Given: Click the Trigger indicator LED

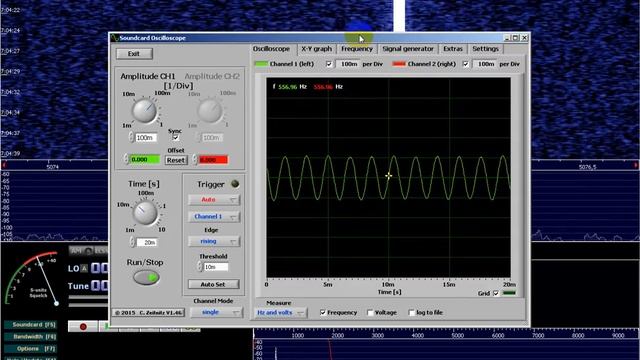Looking at the screenshot, I should tap(235, 184).
